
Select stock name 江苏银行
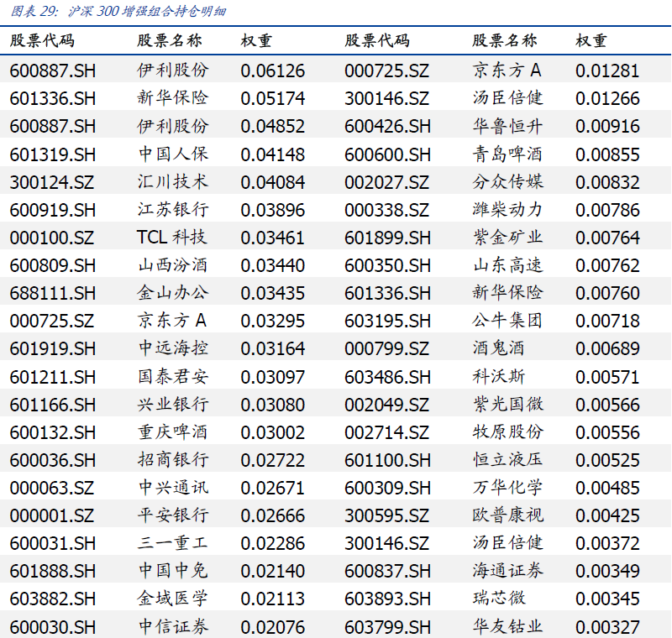pos(173,209)
